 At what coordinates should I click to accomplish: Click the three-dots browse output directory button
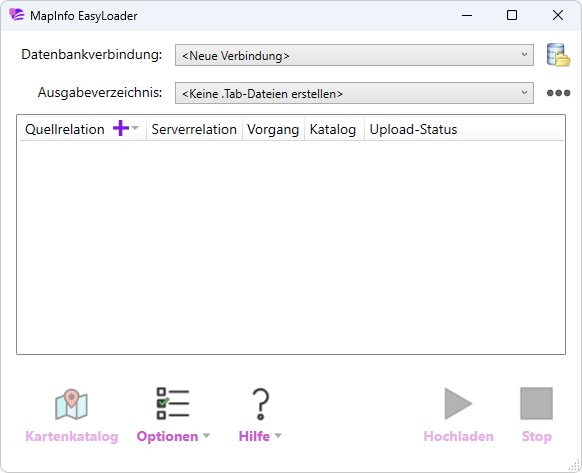(x=558, y=93)
